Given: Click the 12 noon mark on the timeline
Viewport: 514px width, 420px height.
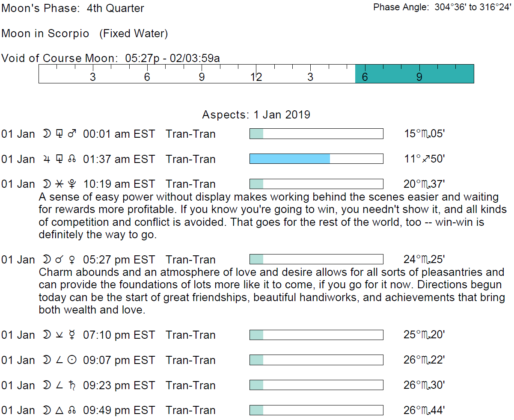Looking at the screenshot, I should [256, 77].
